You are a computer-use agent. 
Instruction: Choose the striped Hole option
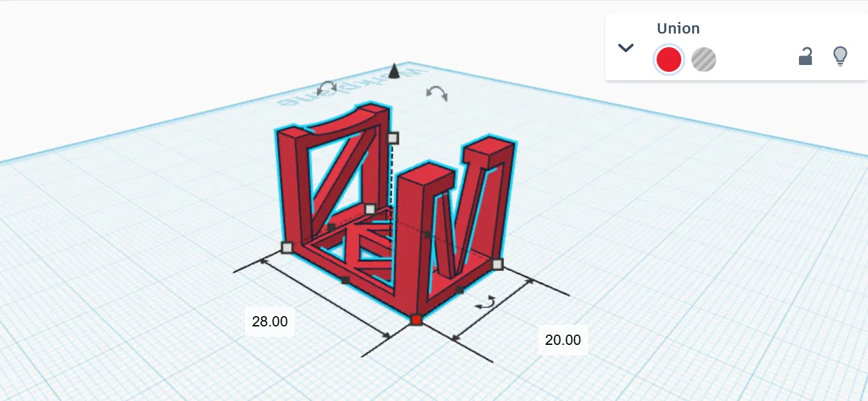(x=704, y=60)
